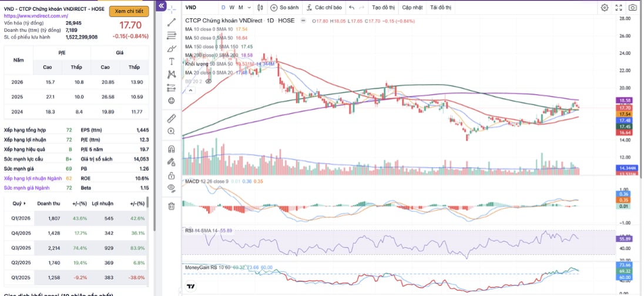Click the left panel vertical scrollbar

[154, 115]
